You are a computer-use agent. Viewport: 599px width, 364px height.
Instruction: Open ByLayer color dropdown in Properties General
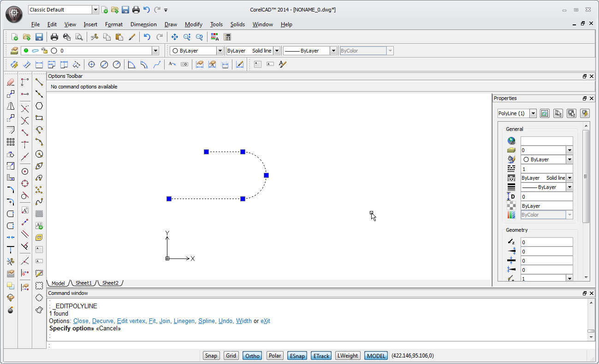pos(569,159)
